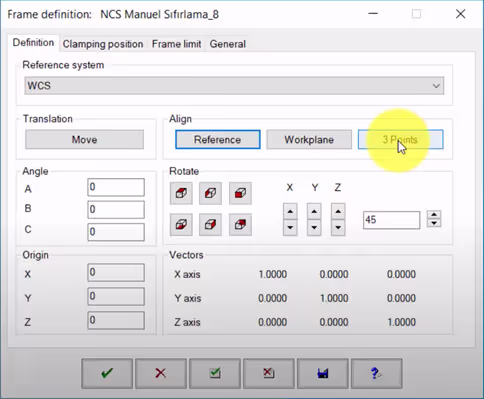Open the General tab
The image size is (484, 399).
(x=228, y=44)
